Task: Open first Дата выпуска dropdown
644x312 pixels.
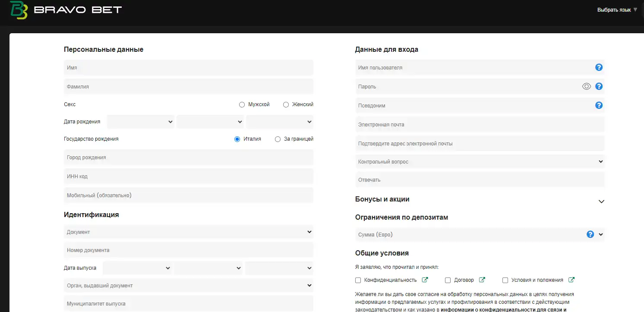Action: pos(137,268)
